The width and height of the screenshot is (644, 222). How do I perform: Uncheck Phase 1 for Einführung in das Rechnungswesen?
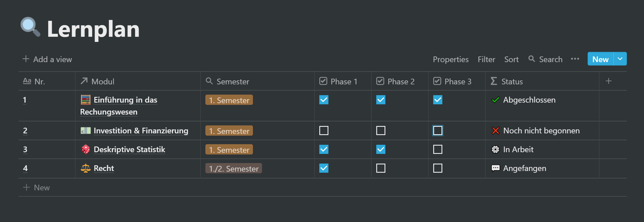coord(324,100)
